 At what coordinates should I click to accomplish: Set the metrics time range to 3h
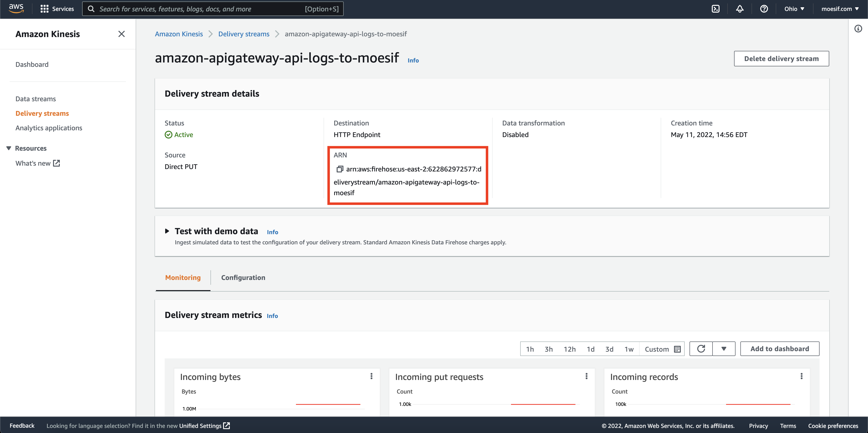[x=549, y=349]
